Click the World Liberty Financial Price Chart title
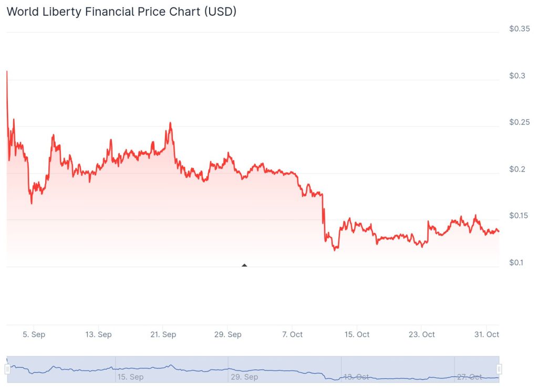538x392 pixels. (121, 12)
